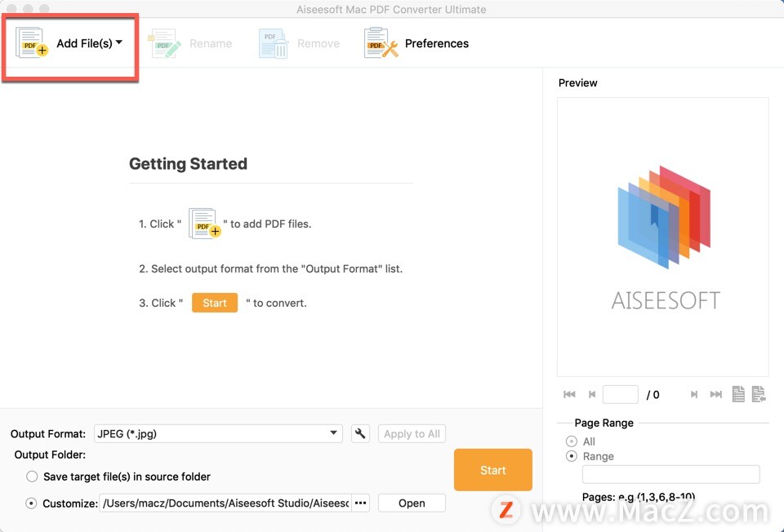
Task: Click the "Output Format:" label
Action: (48, 433)
